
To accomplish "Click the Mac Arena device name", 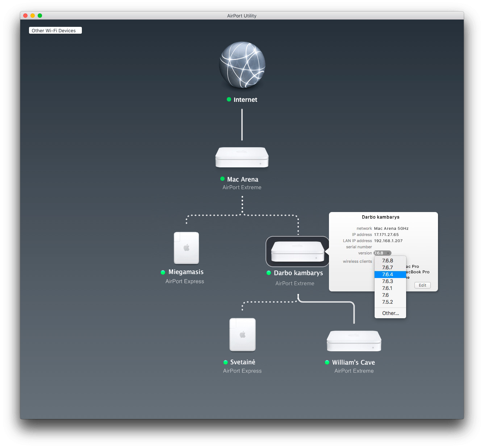I will click(243, 179).
